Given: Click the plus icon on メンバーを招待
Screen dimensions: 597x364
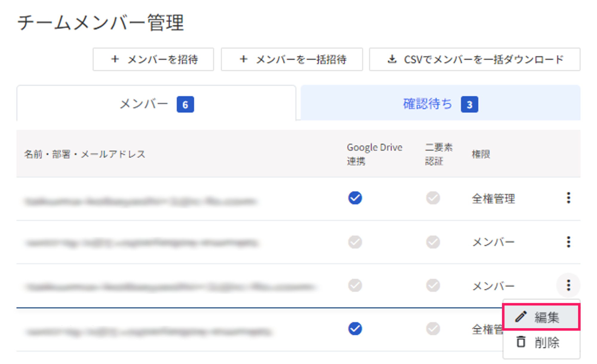Looking at the screenshot, I should (x=115, y=59).
